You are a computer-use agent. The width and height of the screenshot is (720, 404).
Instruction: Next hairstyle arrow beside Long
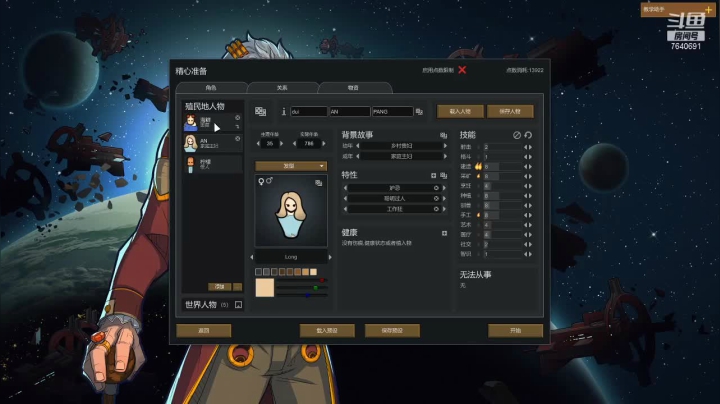pos(330,257)
